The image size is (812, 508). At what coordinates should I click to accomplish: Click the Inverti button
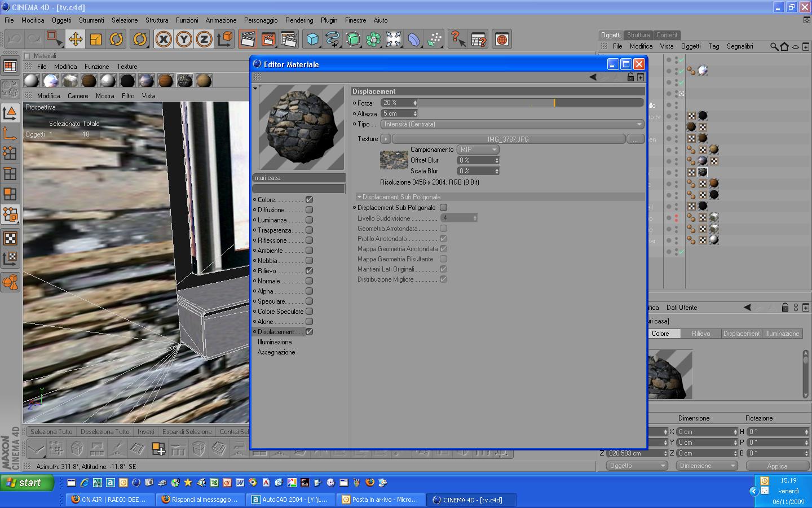[x=145, y=432]
